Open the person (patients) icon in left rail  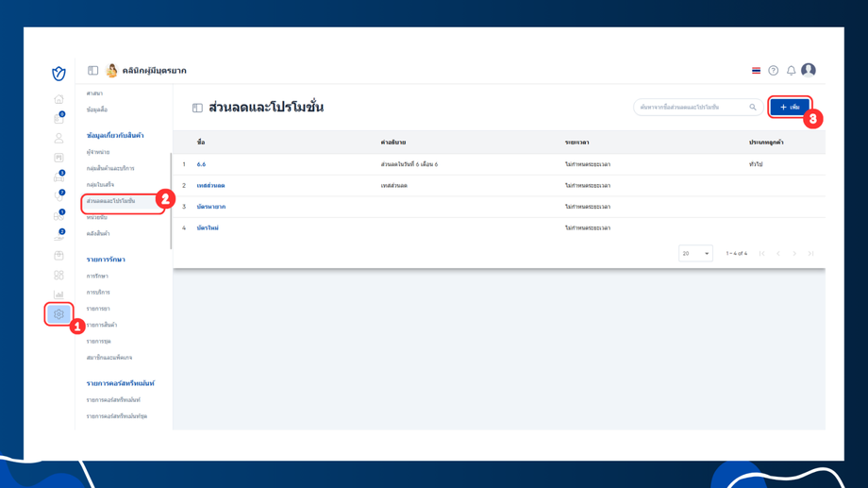[x=58, y=138]
